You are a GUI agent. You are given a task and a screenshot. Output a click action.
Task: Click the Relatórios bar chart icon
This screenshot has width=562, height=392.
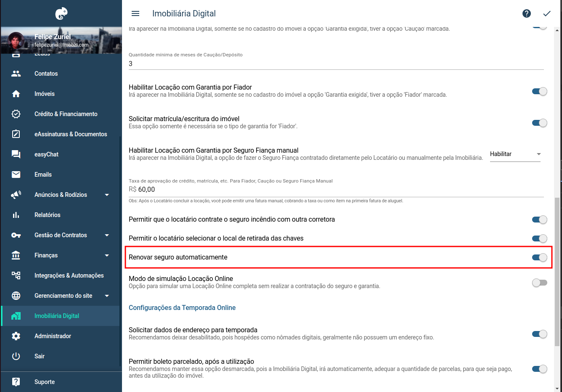pos(16,215)
